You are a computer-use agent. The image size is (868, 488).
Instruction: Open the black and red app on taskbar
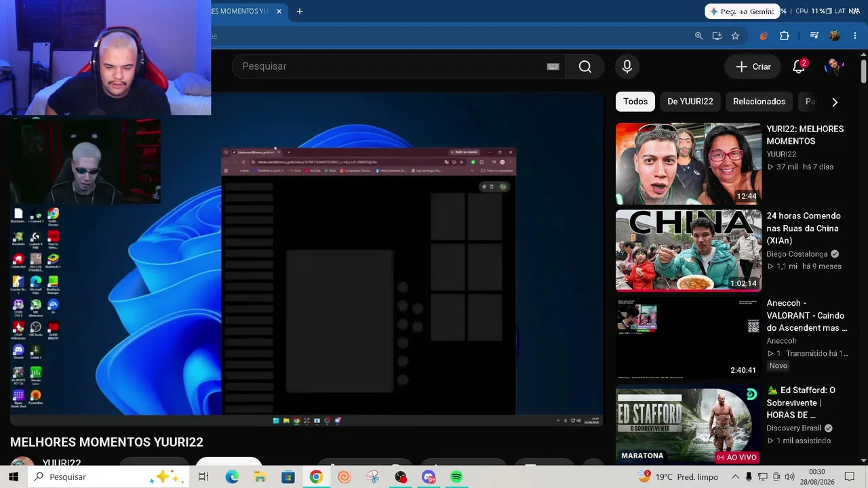tap(400, 477)
